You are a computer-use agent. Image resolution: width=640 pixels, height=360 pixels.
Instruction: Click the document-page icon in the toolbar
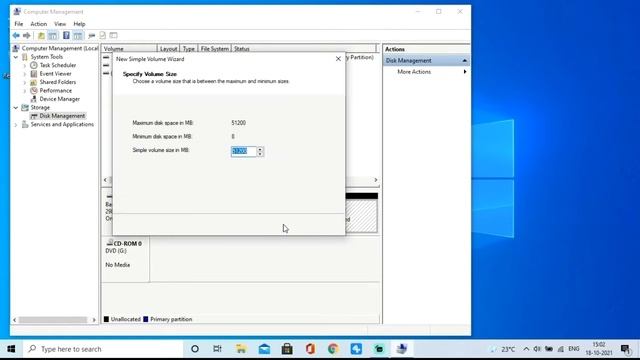(x=102, y=36)
